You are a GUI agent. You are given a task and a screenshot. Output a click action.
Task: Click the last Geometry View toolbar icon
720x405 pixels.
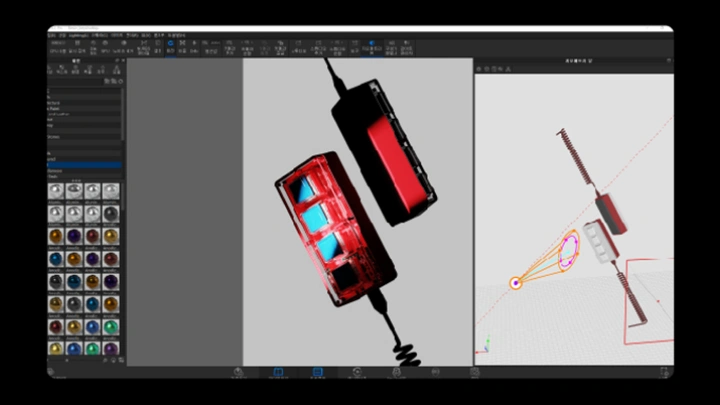tap(508, 69)
